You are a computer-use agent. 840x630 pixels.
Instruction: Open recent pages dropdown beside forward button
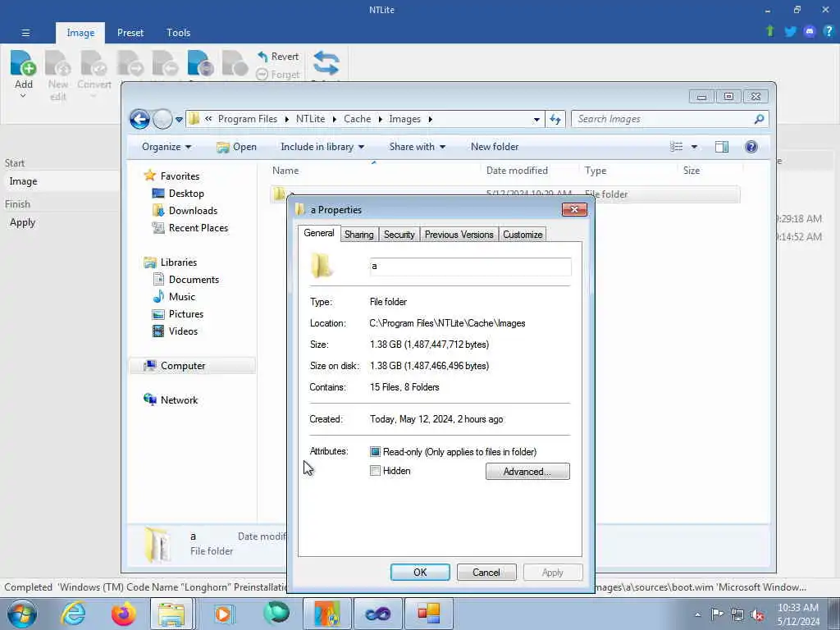point(179,120)
